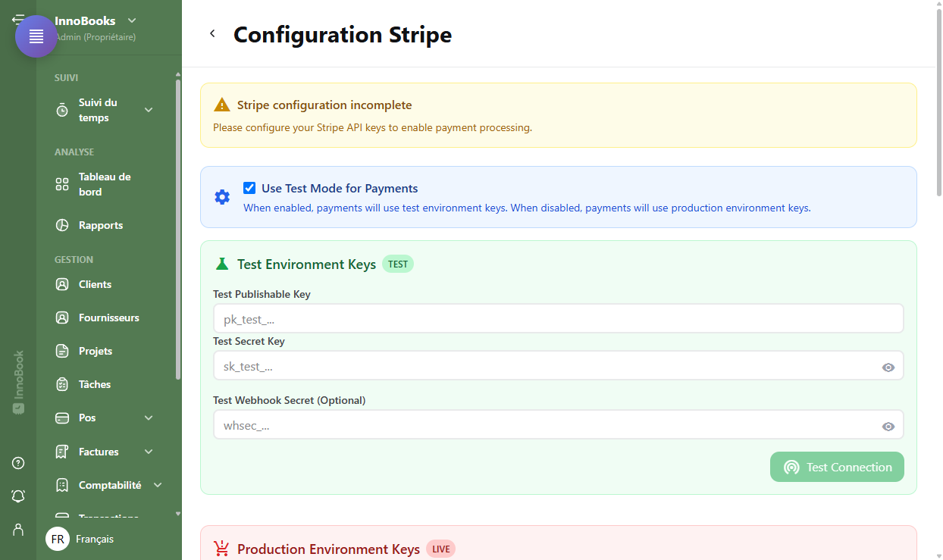Screen dimensions: 943x560
Task: Expand Suivi du temps submenu chevron
Action: pyautogui.click(x=149, y=110)
